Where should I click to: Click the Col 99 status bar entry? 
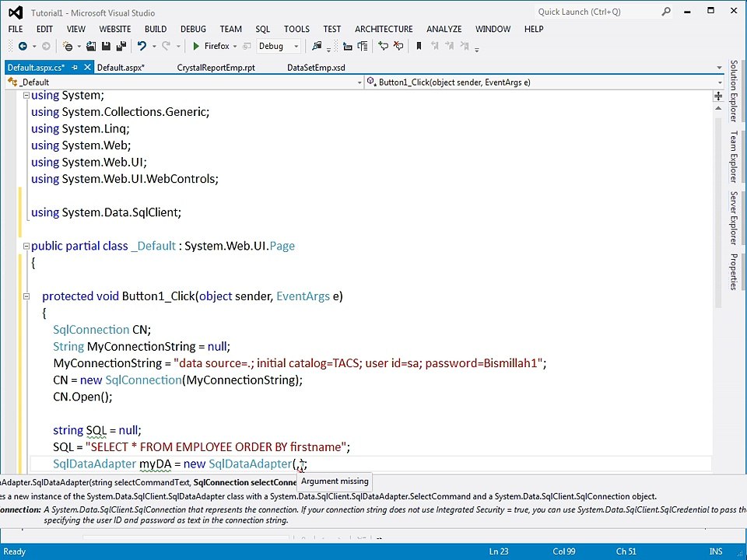tap(563, 551)
